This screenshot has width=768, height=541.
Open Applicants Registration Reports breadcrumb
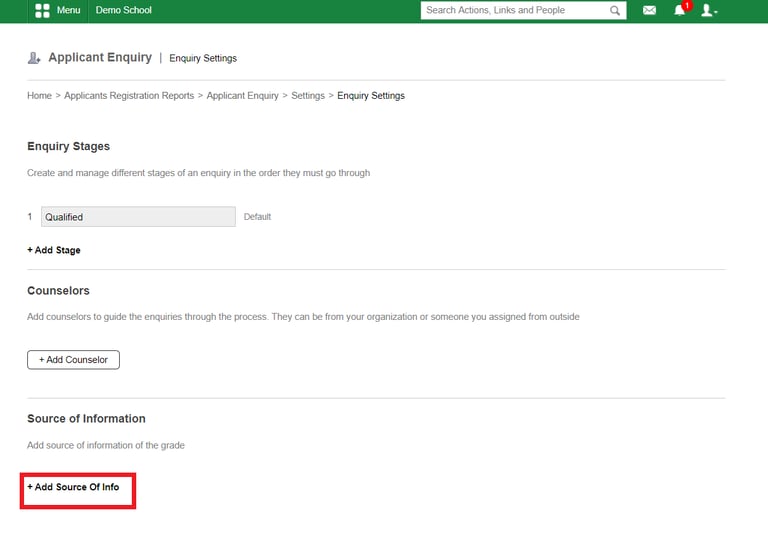coord(129,95)
